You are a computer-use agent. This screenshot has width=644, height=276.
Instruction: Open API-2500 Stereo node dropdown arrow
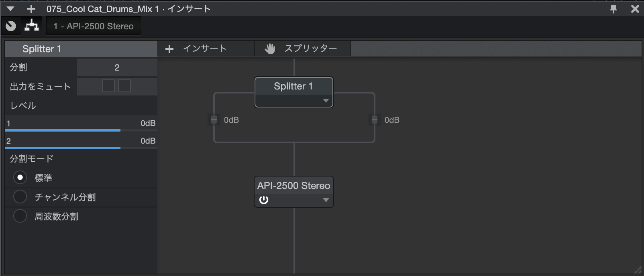point(326,200)
